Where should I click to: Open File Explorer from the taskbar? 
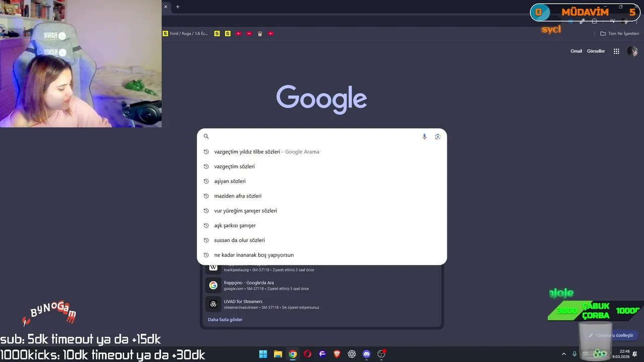278,354
